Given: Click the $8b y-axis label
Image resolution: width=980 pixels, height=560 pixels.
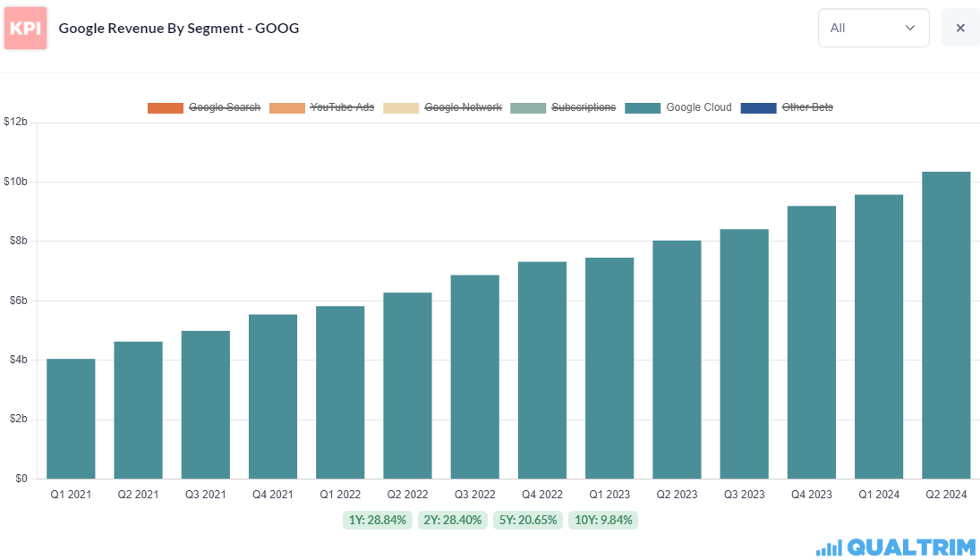Looking at the screenshot, I should (x=19, y=242).
